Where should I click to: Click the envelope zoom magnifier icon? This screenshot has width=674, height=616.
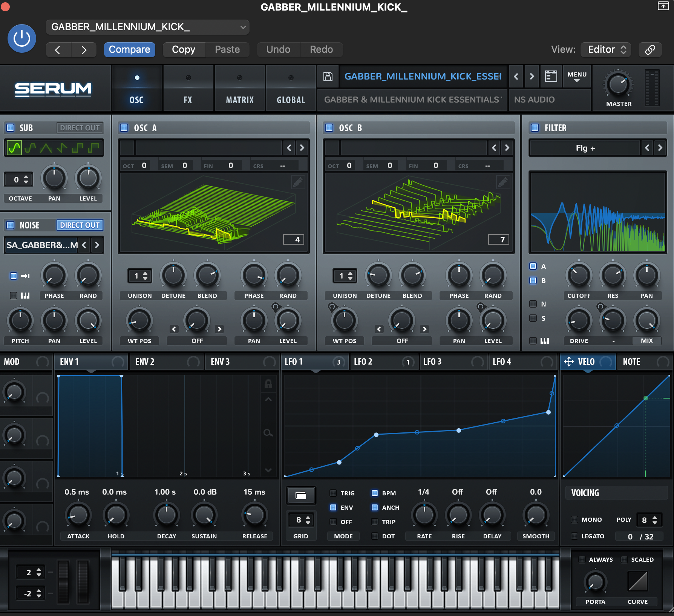click(x=268, y=433)
